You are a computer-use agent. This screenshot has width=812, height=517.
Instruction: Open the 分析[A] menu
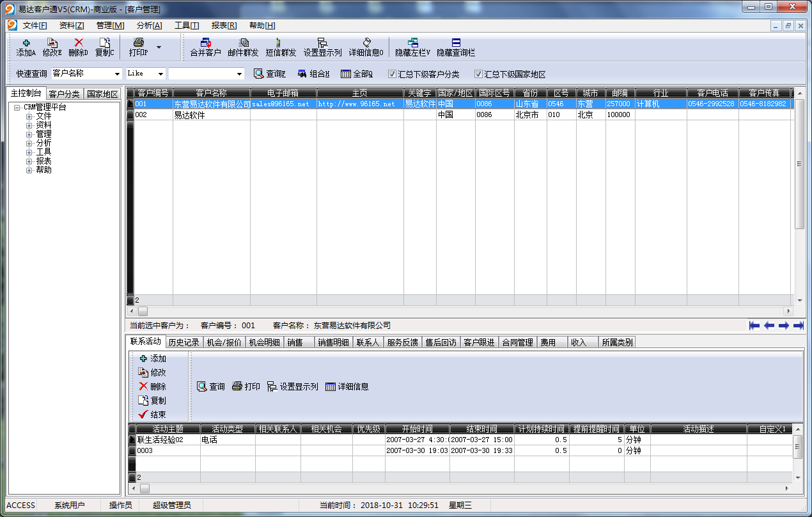click(x=149, y=26)
